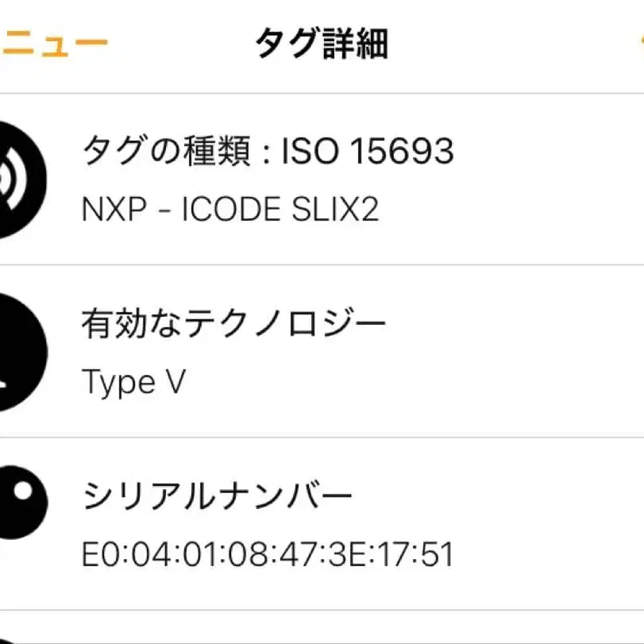
Task: Tap empty space right of the serial number
Action: pyautogui.click(x=548, y=554)
